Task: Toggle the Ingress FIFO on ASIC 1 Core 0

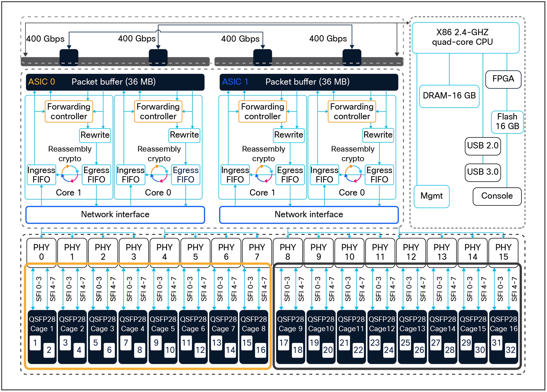Action: tap(324, 174)
